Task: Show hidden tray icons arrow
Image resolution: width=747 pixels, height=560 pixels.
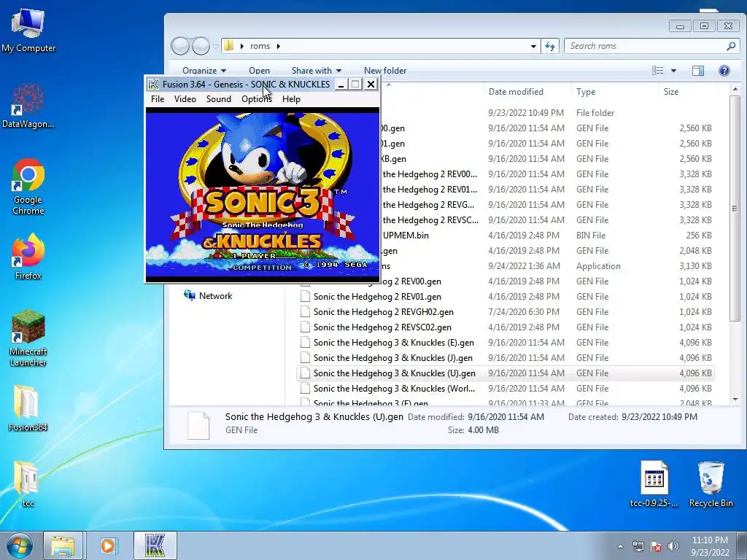Action: point(620,546)
